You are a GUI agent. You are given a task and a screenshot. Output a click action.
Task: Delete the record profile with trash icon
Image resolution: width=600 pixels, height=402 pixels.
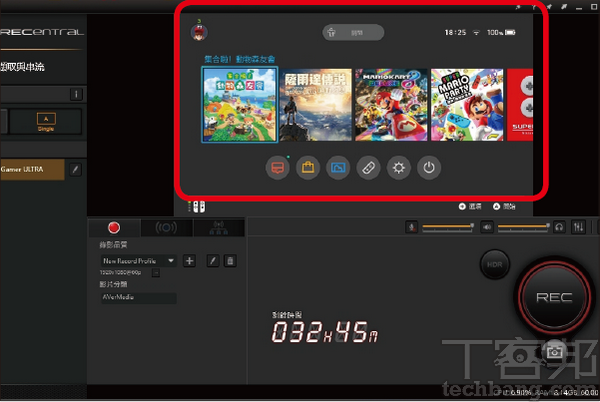click(230, 260)
